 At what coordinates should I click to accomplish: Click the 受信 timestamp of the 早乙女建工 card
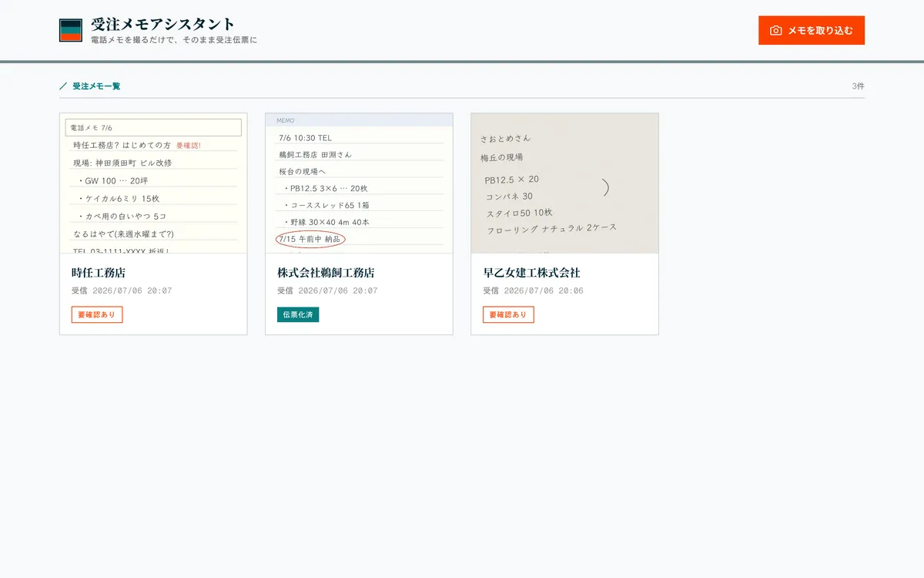(533, 291)
